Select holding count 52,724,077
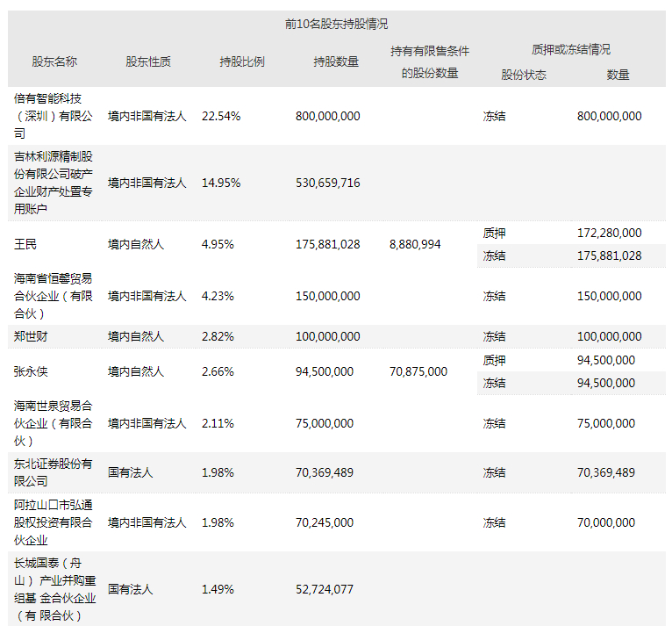 (325, 589)
